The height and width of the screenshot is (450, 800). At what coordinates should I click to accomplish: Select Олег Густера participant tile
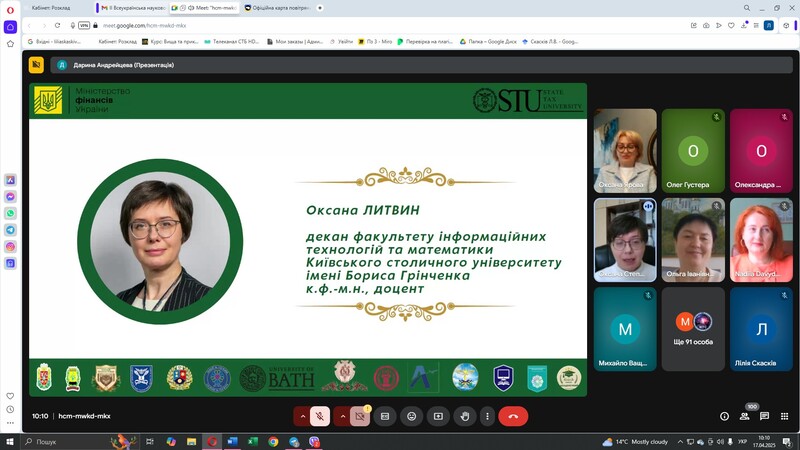(693, 151)
